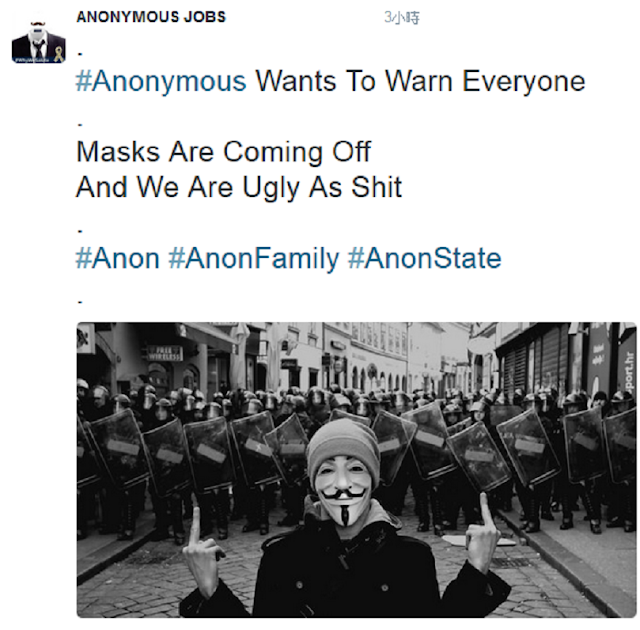Image resolution: width=640 pixels, height=630 pixels.
Task: Follow the #Anonymous hashtag
Action: pos(161,81)
